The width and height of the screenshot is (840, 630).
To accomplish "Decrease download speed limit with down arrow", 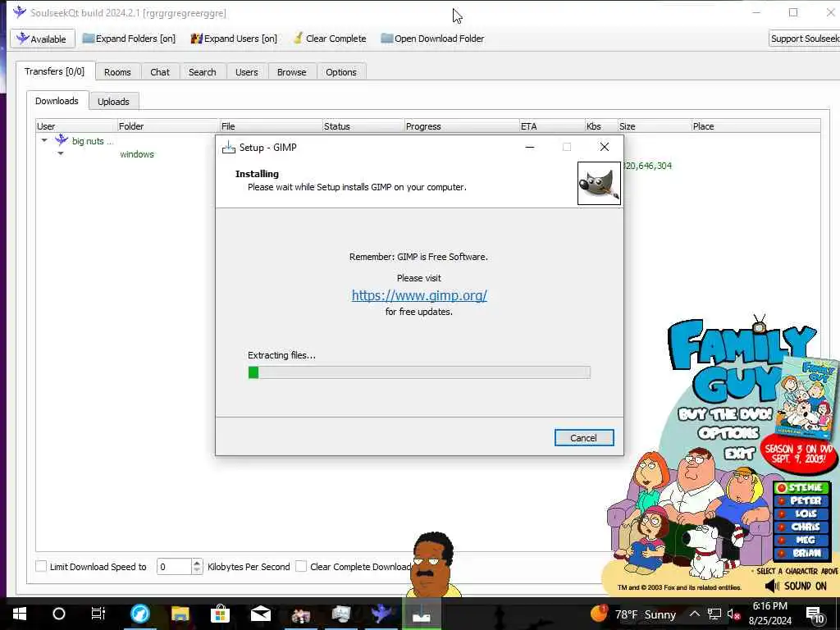I will click(197, 571).
